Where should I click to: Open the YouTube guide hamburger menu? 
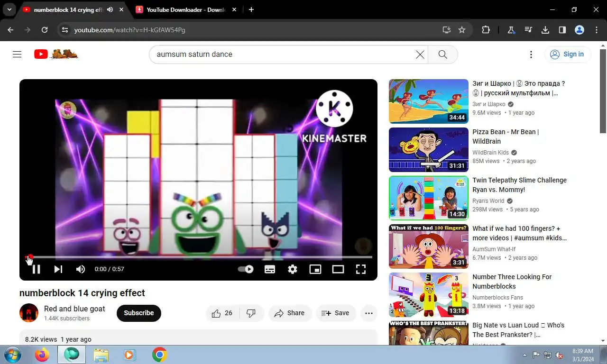(17, 55)
